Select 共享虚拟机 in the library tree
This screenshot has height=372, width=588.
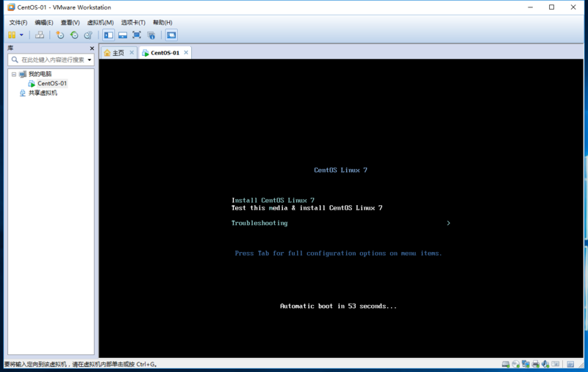(43, 93)
